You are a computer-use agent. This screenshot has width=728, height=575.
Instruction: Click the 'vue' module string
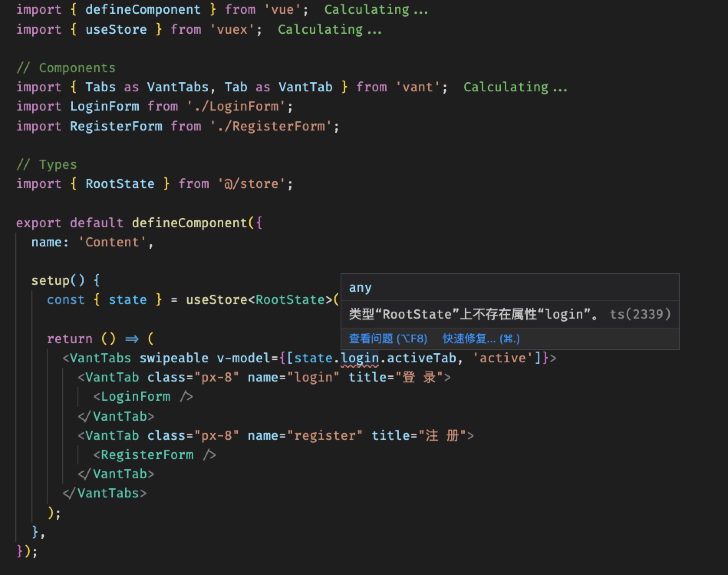coord(282,10)
